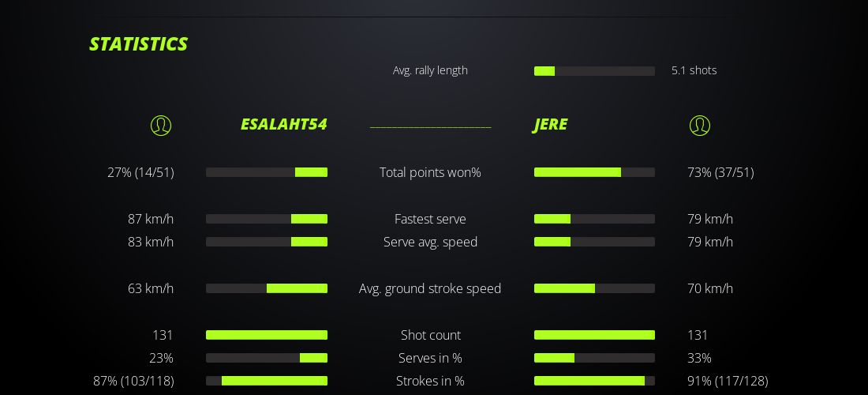Click the Avg. rally length bar
Screen dimensions: 868x395
(594, 71)
